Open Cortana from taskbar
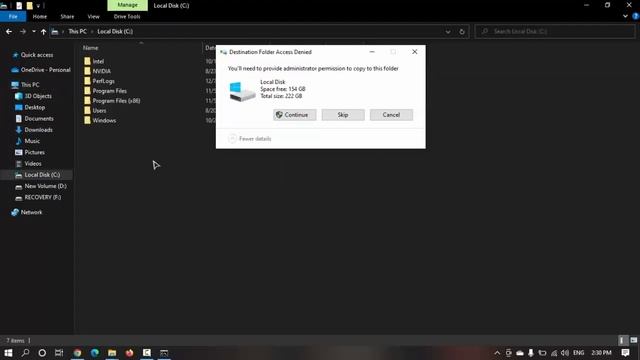640x360 pixels. (42, 353)
